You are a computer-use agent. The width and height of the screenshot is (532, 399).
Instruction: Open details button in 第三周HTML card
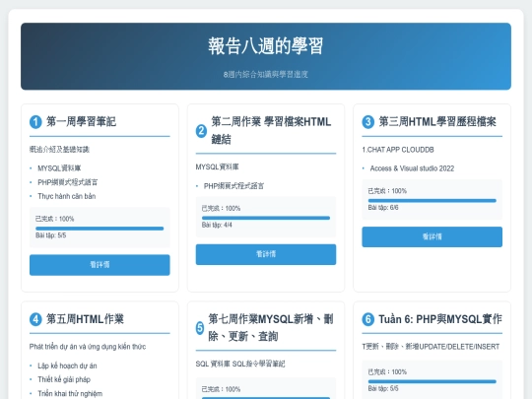click(432, 236)
